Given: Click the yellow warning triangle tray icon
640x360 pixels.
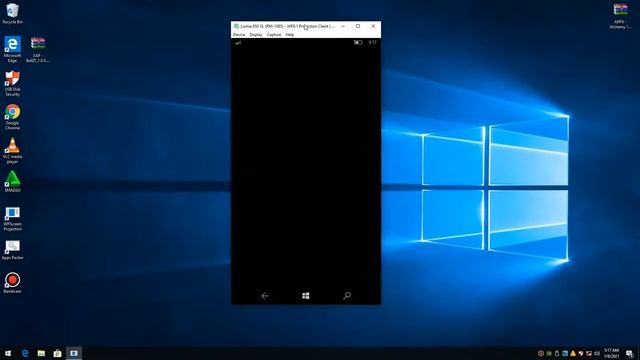Looking at the screenshot, I should (x=573, y=353).
